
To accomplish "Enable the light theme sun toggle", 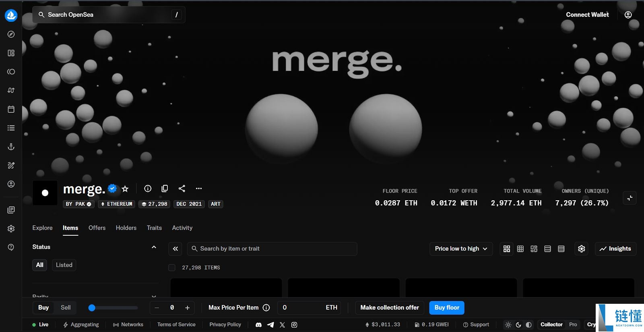I will coord(508,325).
